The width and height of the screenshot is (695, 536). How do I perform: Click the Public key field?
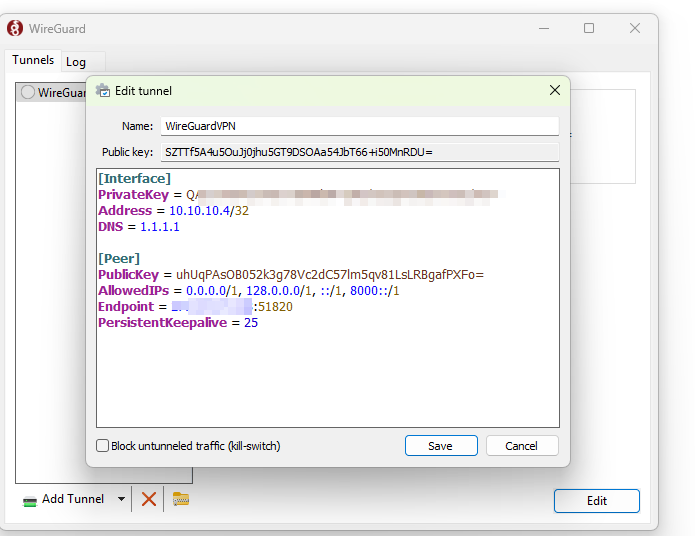tap(359, 152)
